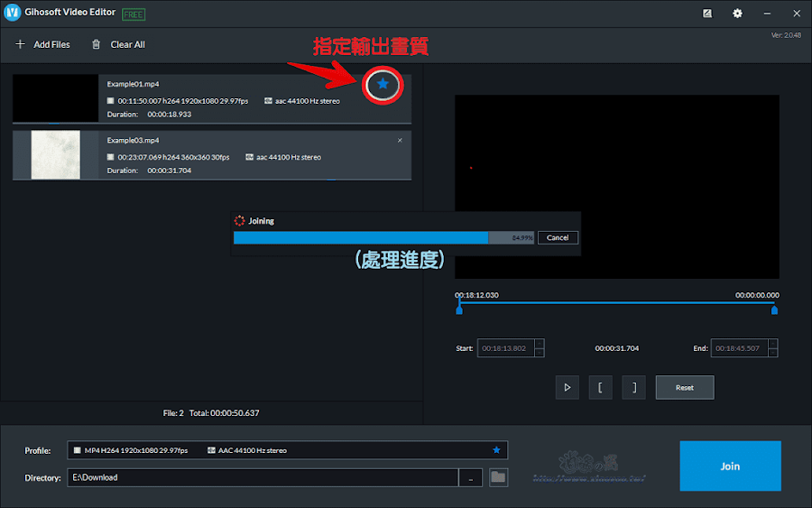Select Example03.mp4 thumbnail
Viewport: 812px width, 508px height.
pos(55,154)
